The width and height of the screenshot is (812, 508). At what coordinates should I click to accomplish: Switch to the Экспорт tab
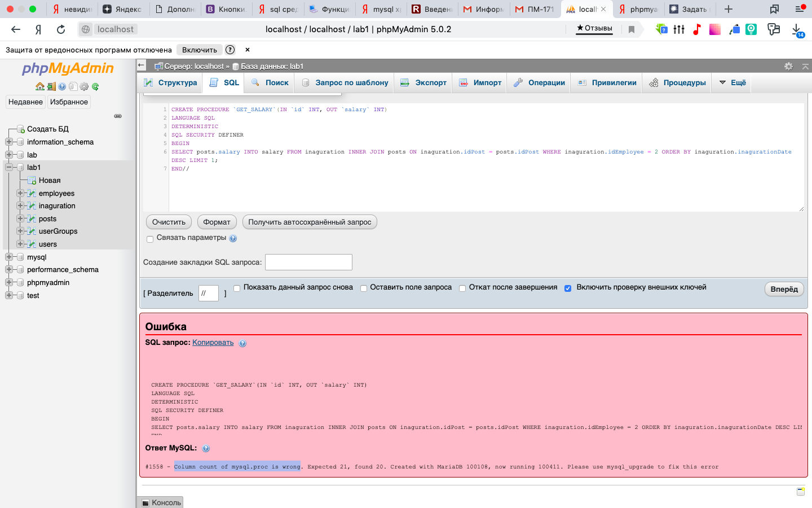(x=423, y=82)
